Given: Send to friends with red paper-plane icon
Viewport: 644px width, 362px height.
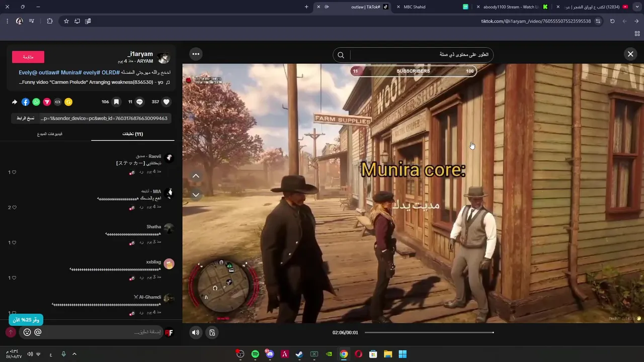Looking at the screenshot, I should pos(47,102).
